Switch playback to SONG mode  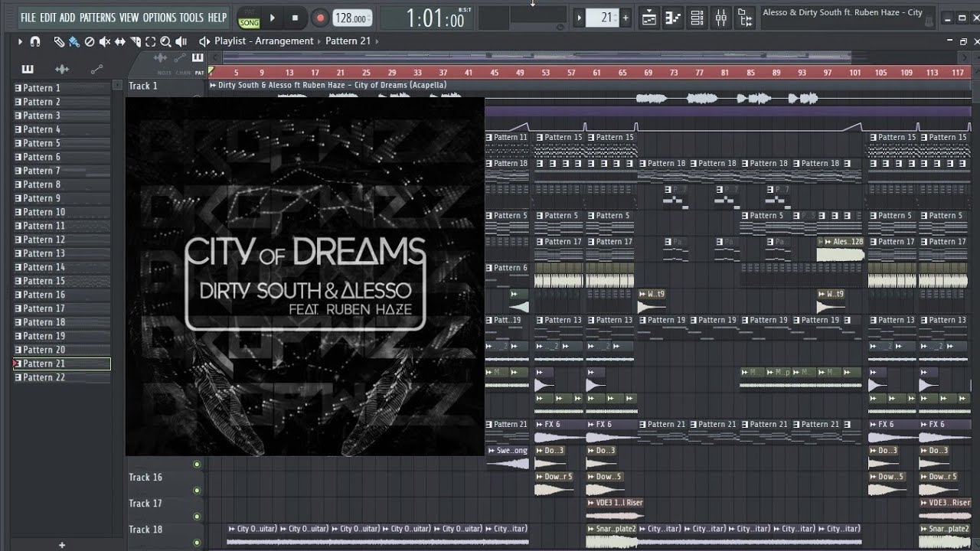click(250, 23)
